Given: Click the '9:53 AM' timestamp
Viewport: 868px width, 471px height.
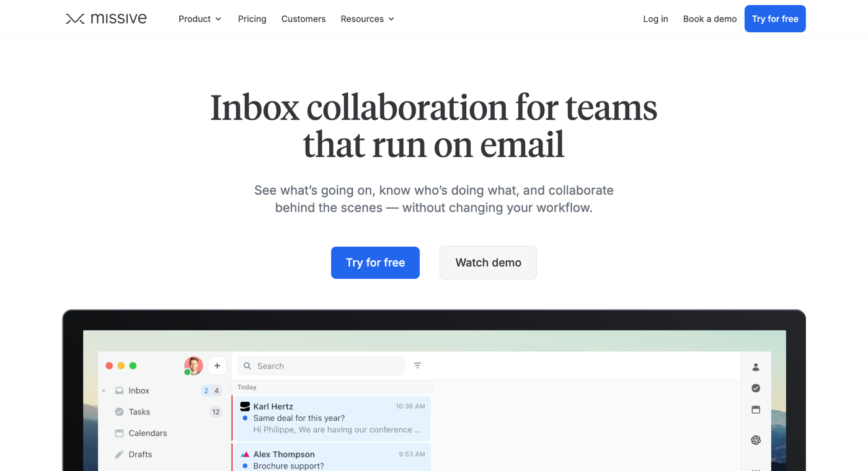Looking at the screenshot, I should pos(412,454).
